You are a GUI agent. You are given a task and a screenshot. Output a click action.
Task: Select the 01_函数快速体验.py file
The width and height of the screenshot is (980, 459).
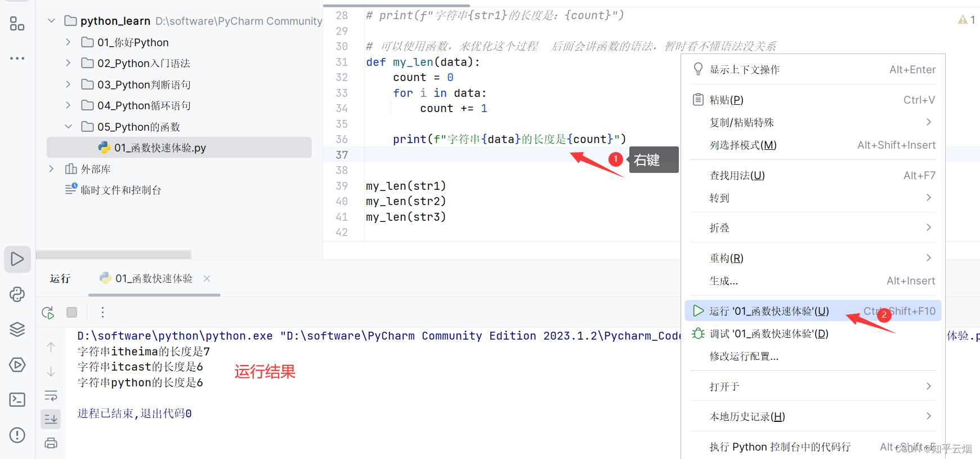click(179, 148)
